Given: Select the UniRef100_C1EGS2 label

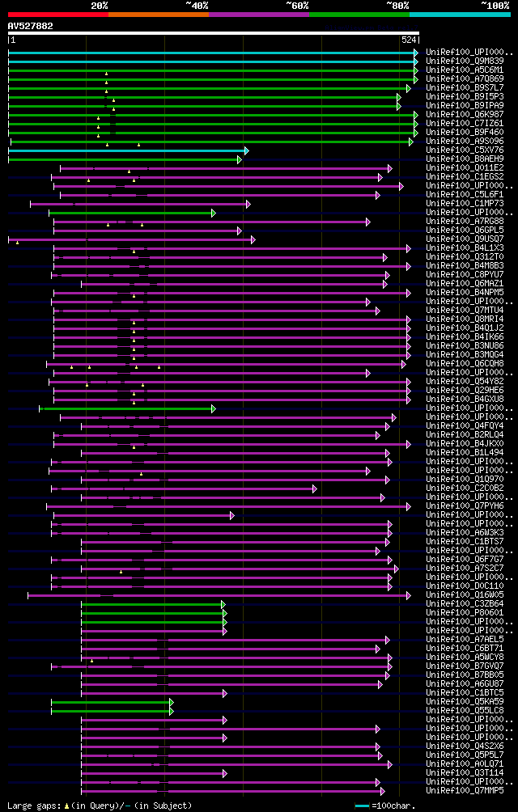Looking at the screenshot, I should point(464,176).
